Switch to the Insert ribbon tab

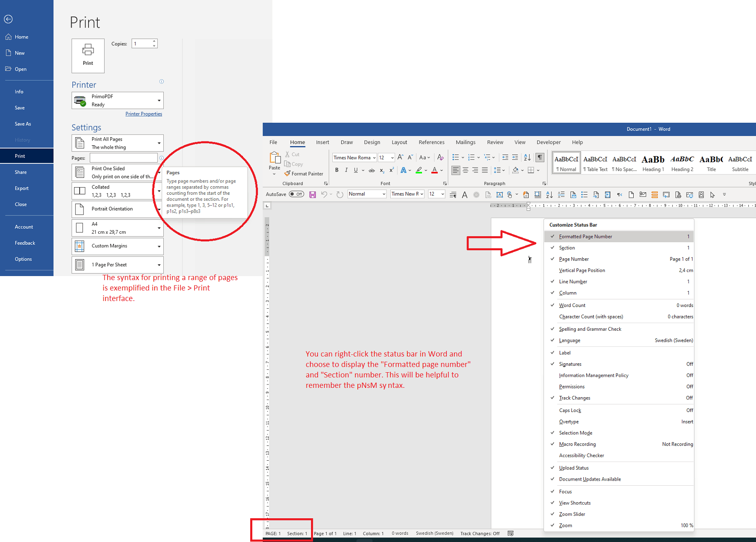click(x=323, y=142)
